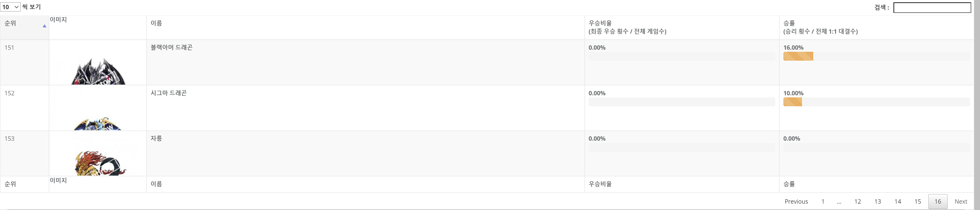The image size is (980, 210).
Task: Go to page 13
Action: (x=878, y=201)
